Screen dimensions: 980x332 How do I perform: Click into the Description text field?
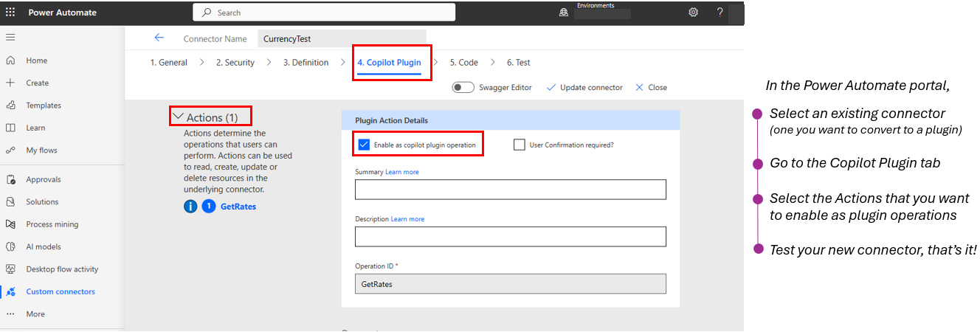pos(510,236)
